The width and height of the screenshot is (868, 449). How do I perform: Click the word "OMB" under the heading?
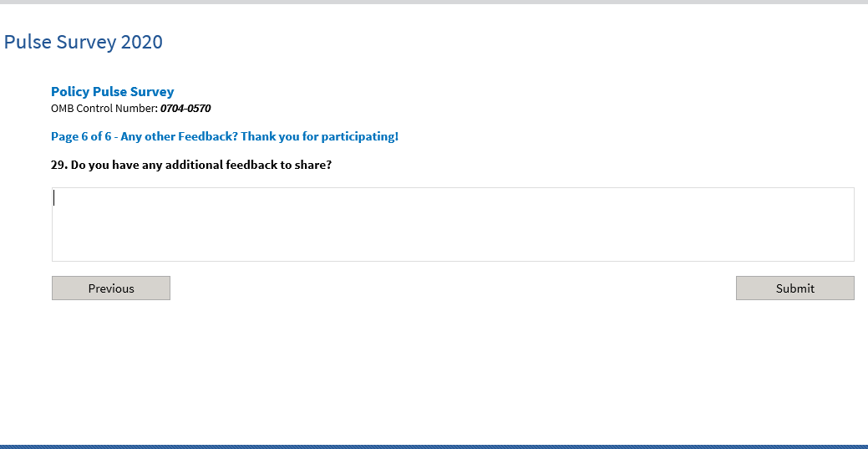click(x=63, y=108)
